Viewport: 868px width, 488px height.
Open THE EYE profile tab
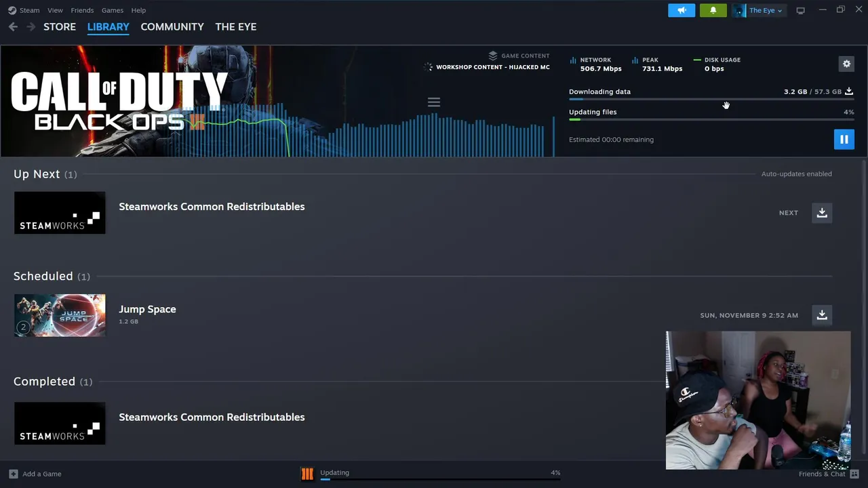point(235,26)
